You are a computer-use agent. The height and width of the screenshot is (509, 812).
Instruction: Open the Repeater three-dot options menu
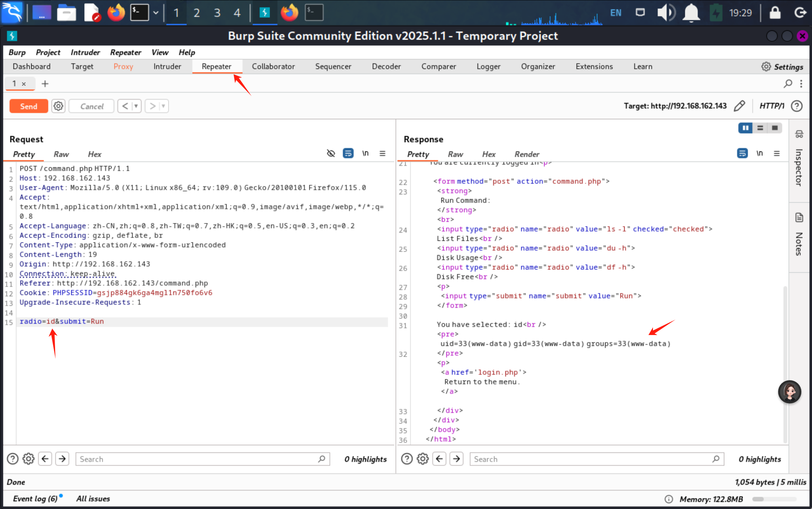click(x=801, y=84)
